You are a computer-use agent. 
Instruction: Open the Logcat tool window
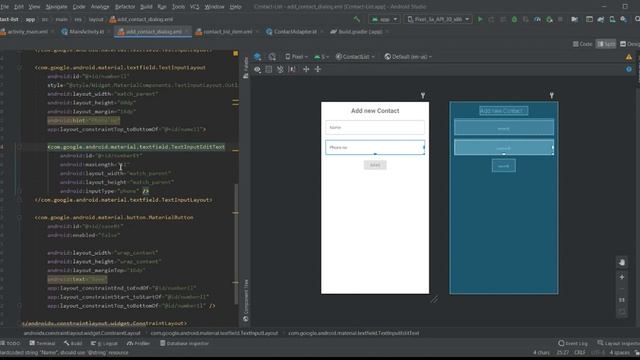click(x=104, y=343)
